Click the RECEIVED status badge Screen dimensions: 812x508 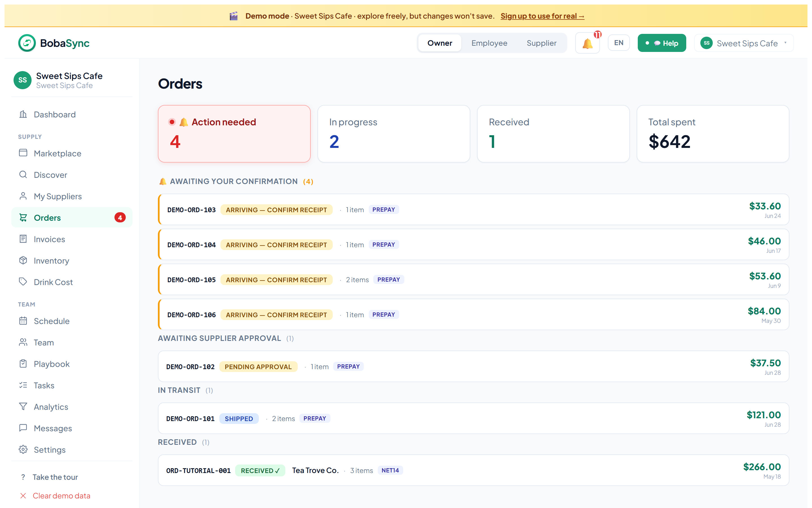click(260, 470)
